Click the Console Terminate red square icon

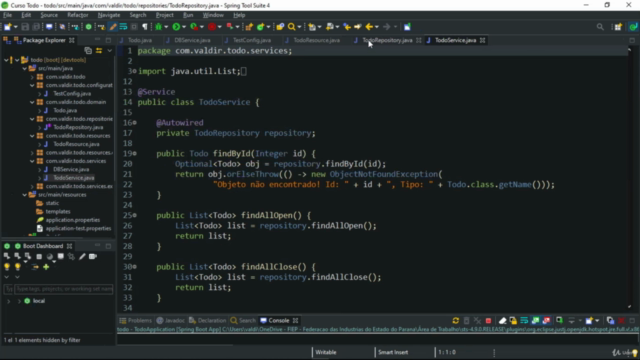[x=488, y=321]
